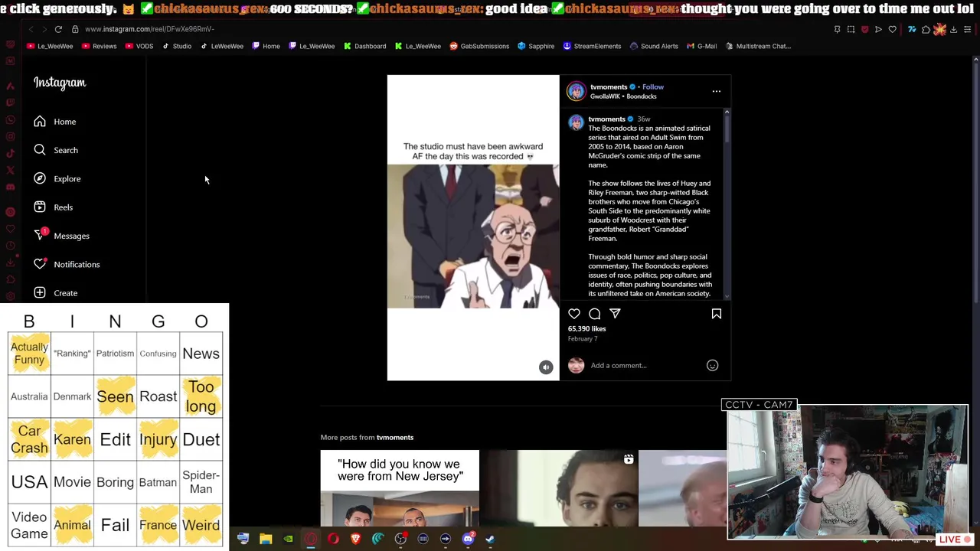The height and width of the screenshot is (551, 980).
Task: Open Reels in the Instagram sidebar
Action: pyautogui.click(x=53, y=207)
